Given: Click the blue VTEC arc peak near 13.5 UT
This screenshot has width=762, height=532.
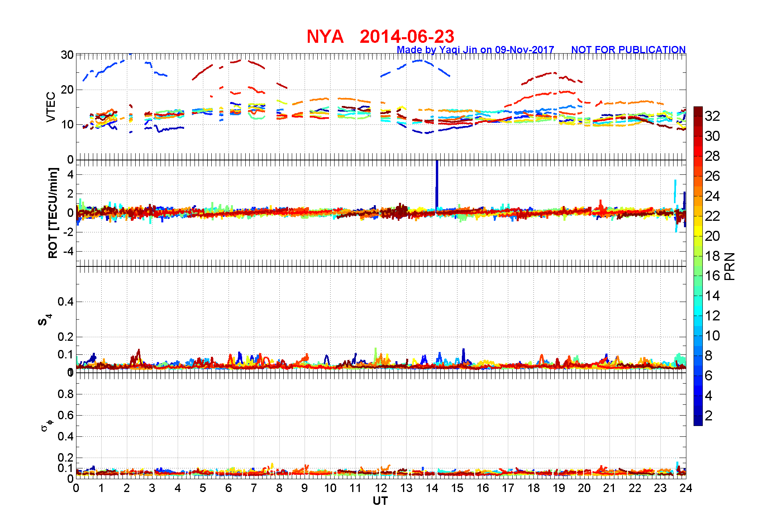Looking at the screenshot, I should (419, 60).
